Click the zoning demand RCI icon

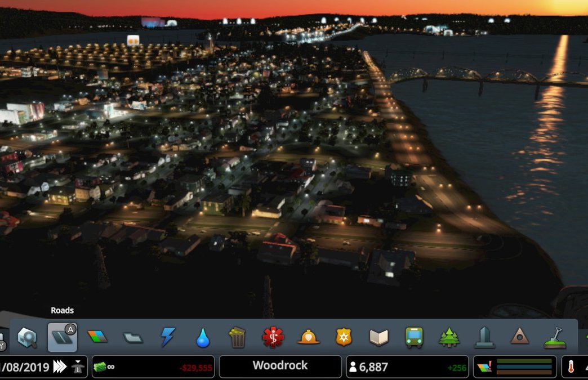pos(484,367)
